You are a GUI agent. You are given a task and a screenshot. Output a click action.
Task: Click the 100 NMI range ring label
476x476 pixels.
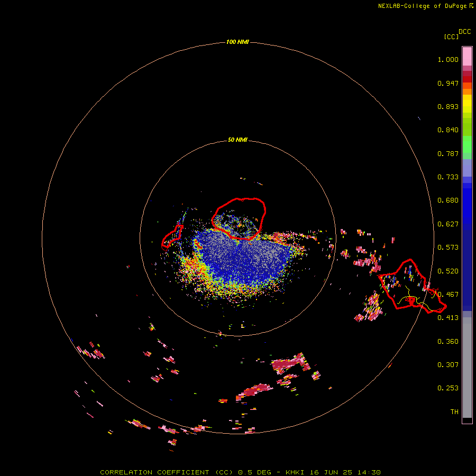(x=237, y=42)
